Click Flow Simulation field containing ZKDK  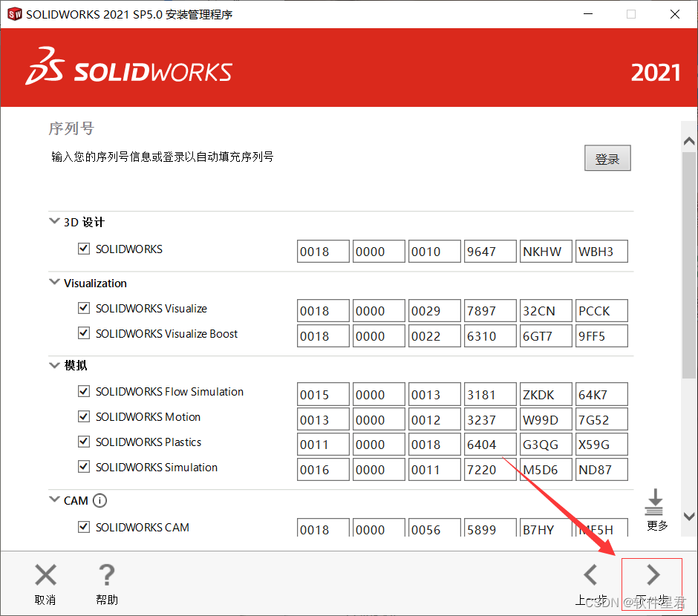tap(546, 394)
